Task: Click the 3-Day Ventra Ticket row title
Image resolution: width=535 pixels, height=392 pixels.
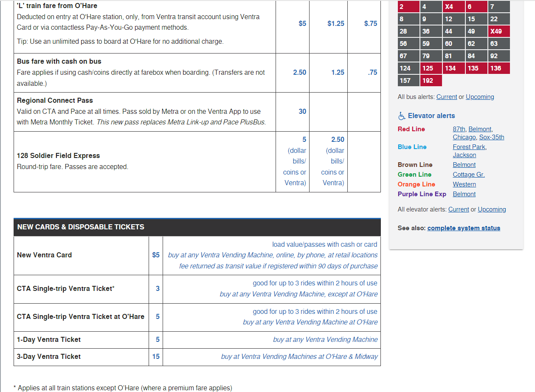Action: tap(49, 357)
